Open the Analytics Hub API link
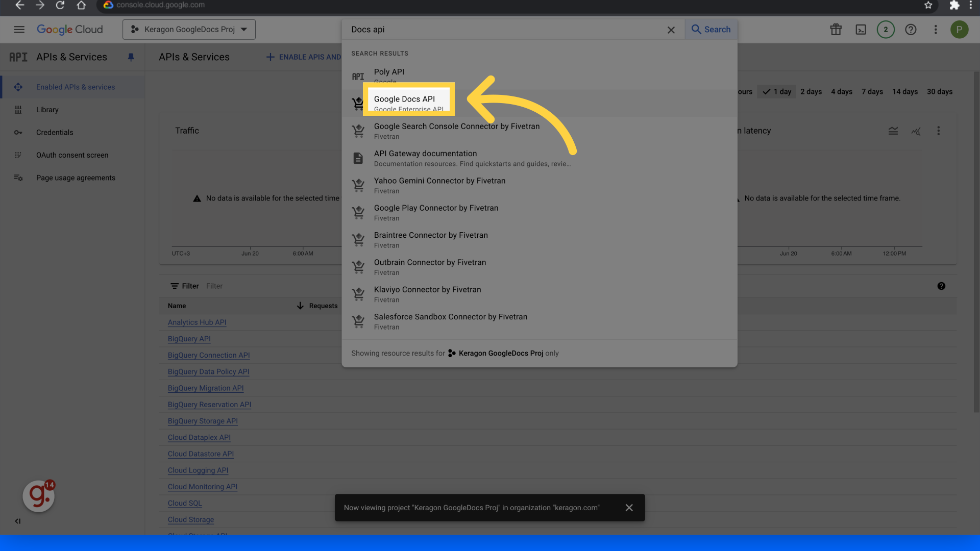Screen dimensions: 980x551 pos(197,322)
